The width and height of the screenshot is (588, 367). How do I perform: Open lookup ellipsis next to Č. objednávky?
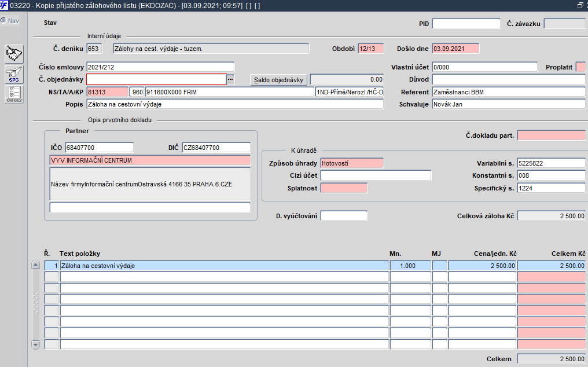point(230,79)
